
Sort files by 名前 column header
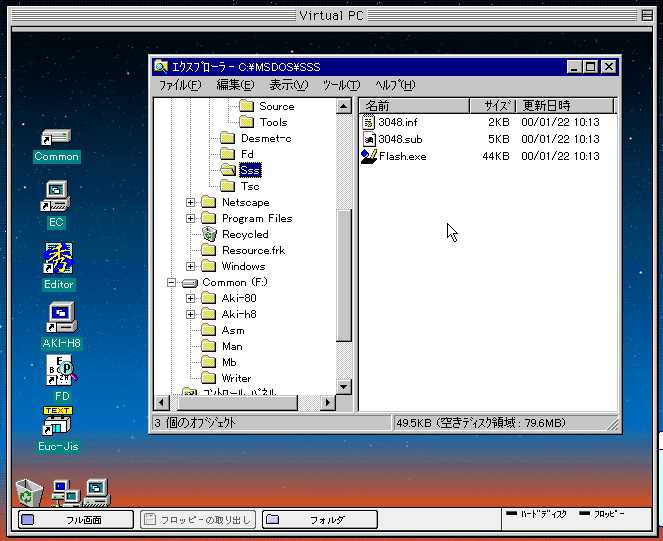[414, 105]
